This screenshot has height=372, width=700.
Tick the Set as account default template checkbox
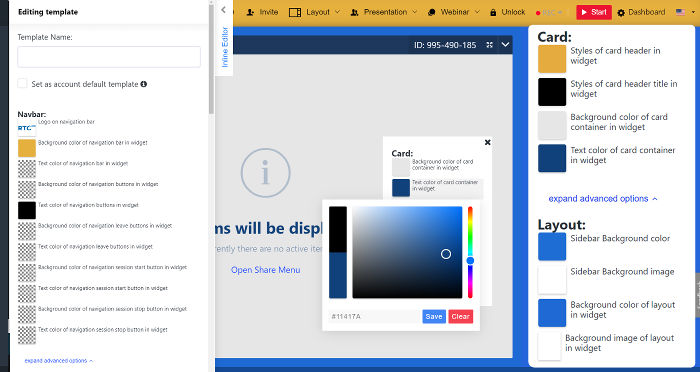(x=22, y=84)
